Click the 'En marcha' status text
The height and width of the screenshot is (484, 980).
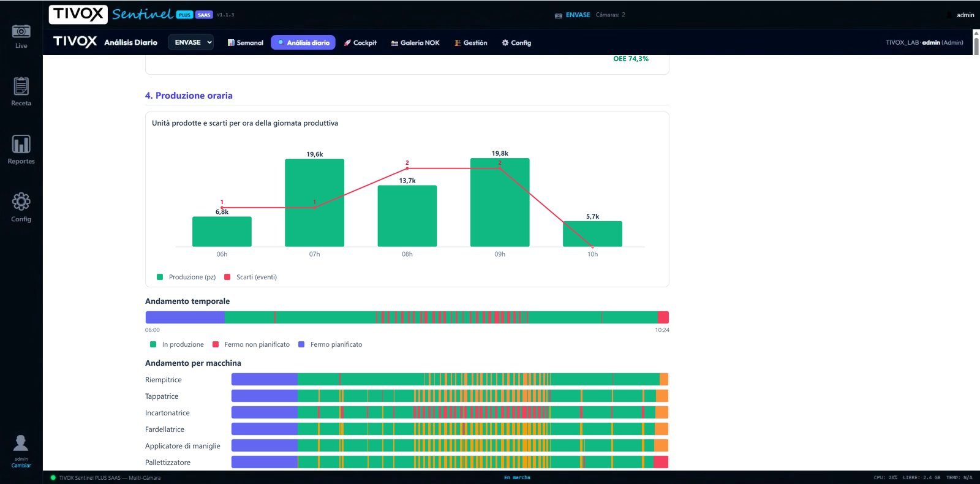point(517,478)
